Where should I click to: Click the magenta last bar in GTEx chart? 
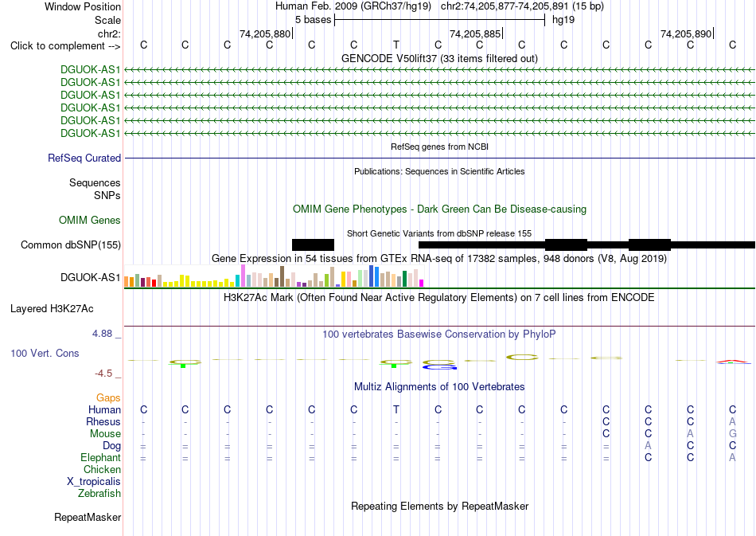pyautogui.click(x=421, y=284)
